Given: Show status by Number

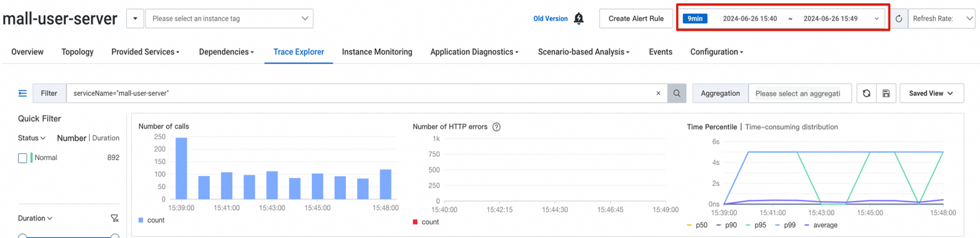Looking at the screenshot, I should [x=72, y=138].
